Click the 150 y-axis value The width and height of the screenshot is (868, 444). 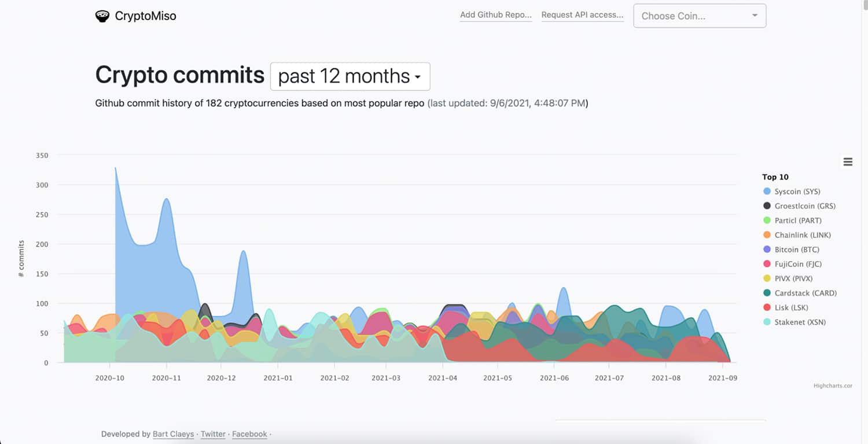tap(42, 274)
